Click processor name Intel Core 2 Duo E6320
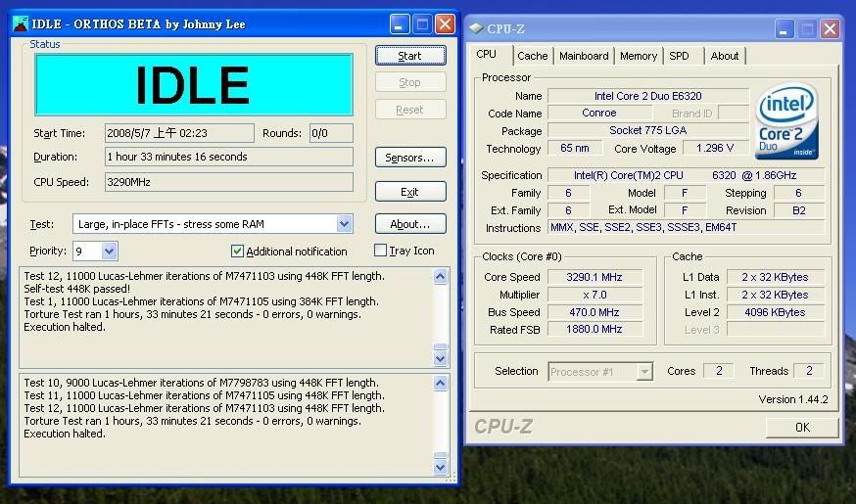The image size is (856, 504). pos(648,96)
